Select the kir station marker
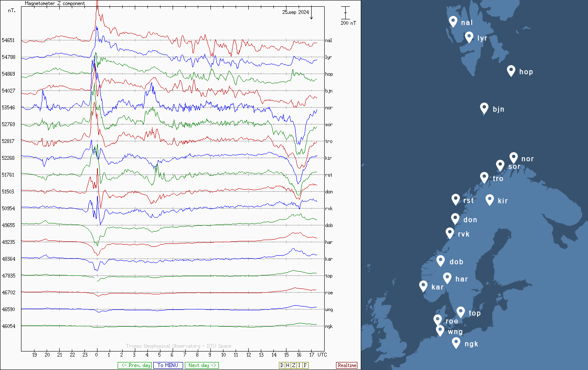The width and height of the screenshot is (588, 370). (x=489, y=199)
